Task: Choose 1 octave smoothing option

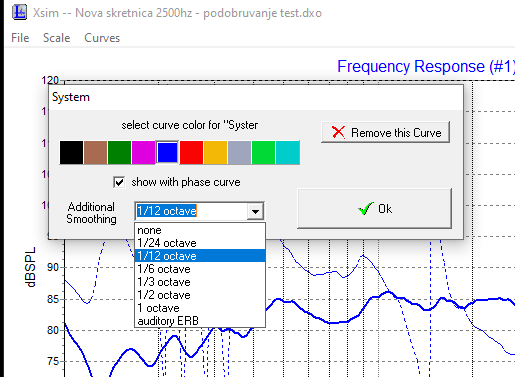Action: pos(200,308)
